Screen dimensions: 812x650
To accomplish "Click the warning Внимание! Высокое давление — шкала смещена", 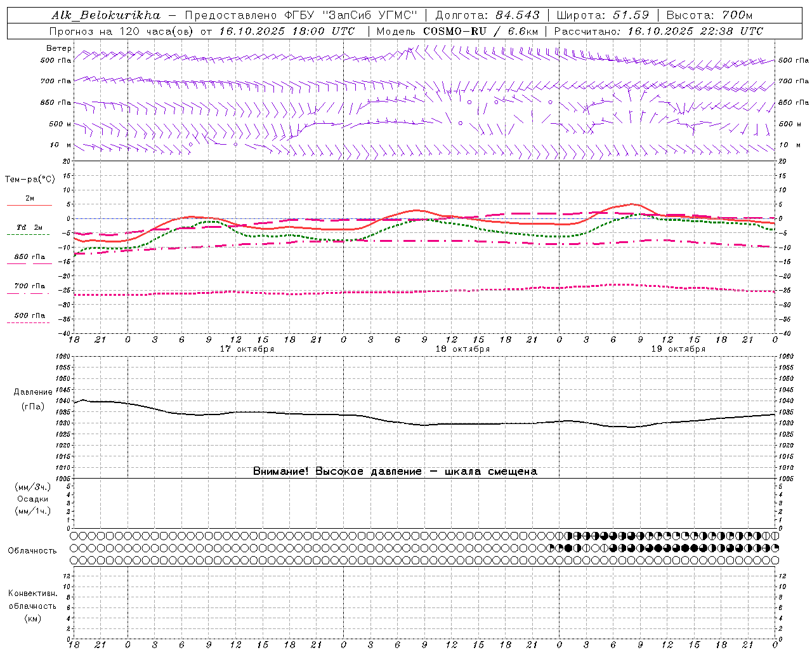I will (395, 472).
